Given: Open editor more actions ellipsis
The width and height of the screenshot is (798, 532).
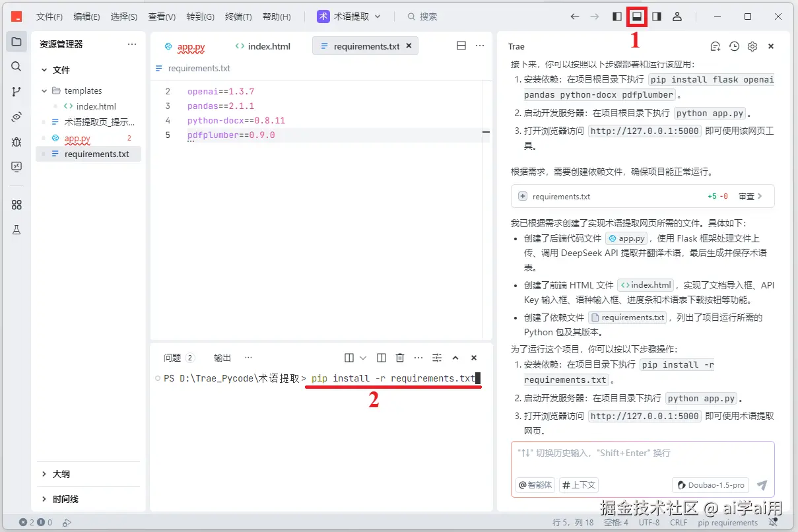Looking at the screenshot, I should [481, 46].
